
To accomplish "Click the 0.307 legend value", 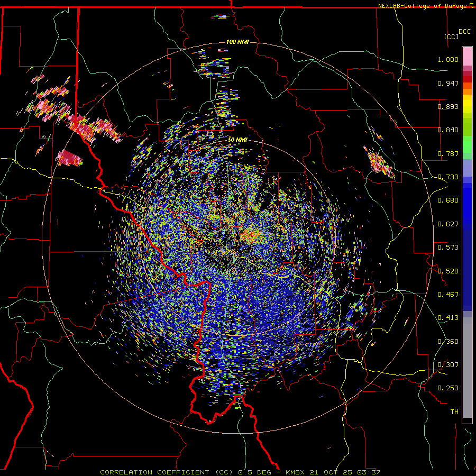I will [x=448, y=365].
